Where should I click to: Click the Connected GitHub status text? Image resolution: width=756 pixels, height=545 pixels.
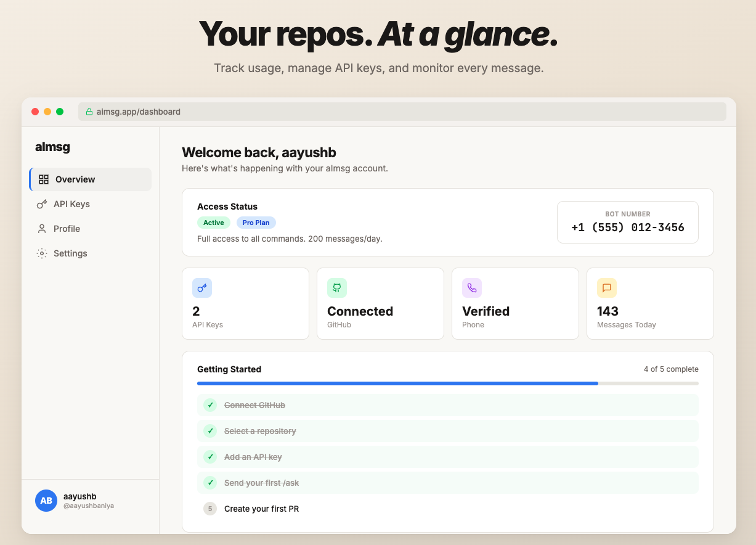point(360,311)
